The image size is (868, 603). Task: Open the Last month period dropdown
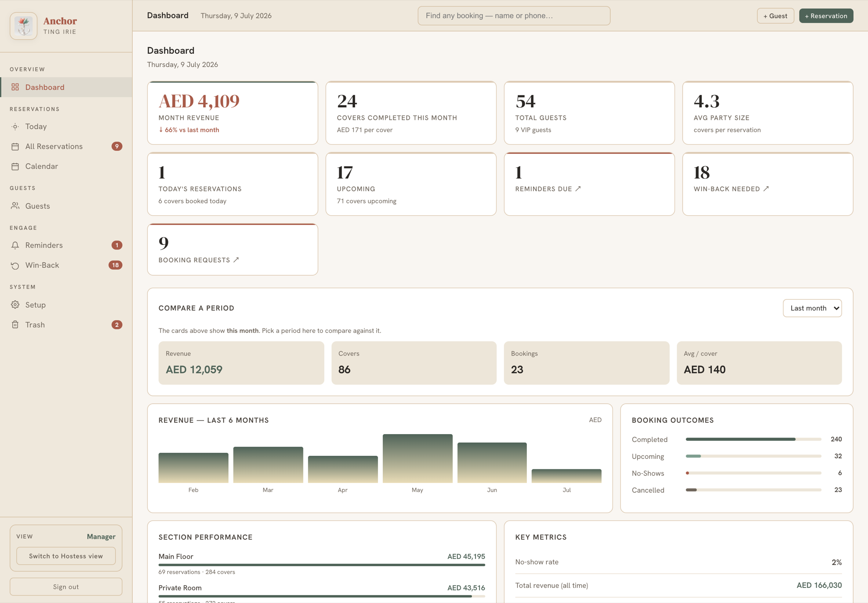point(812,308)
